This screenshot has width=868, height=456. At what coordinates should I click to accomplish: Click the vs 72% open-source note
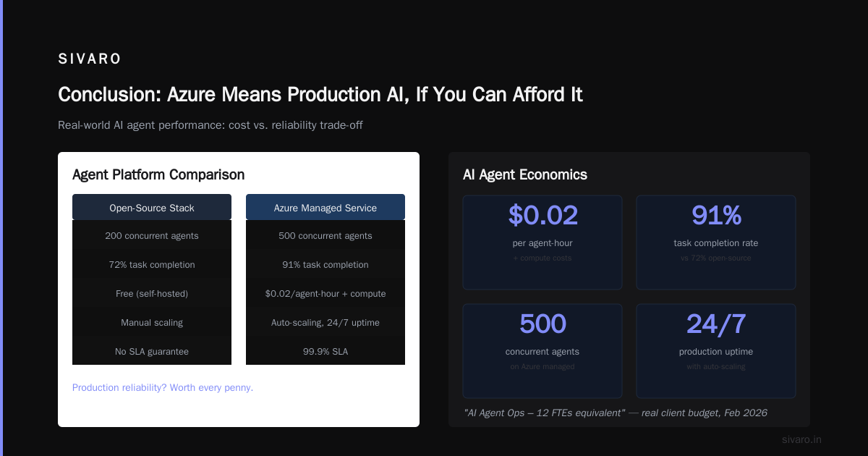(x=716, y=258)
